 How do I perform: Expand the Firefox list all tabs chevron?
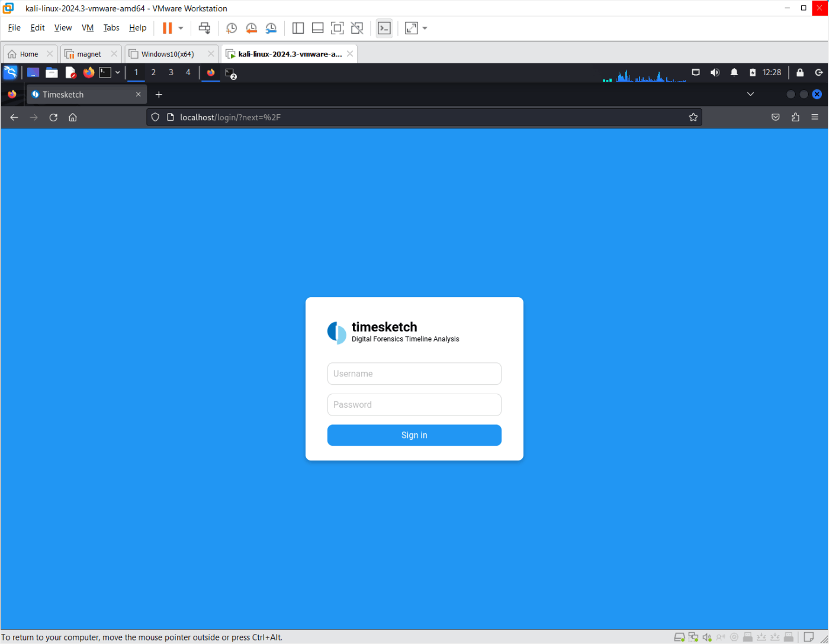click(x=750, y=94)
